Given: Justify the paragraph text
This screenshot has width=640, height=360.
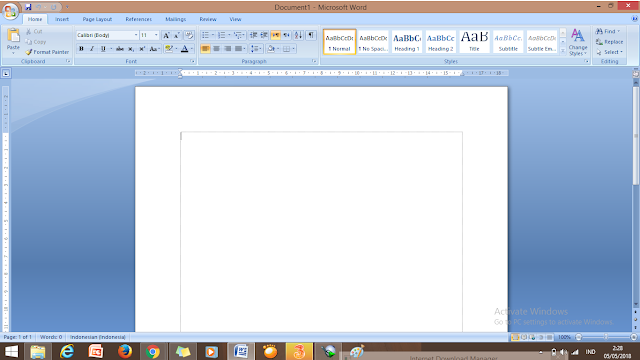Looking at the screenshot, I should tap(238, 49).
